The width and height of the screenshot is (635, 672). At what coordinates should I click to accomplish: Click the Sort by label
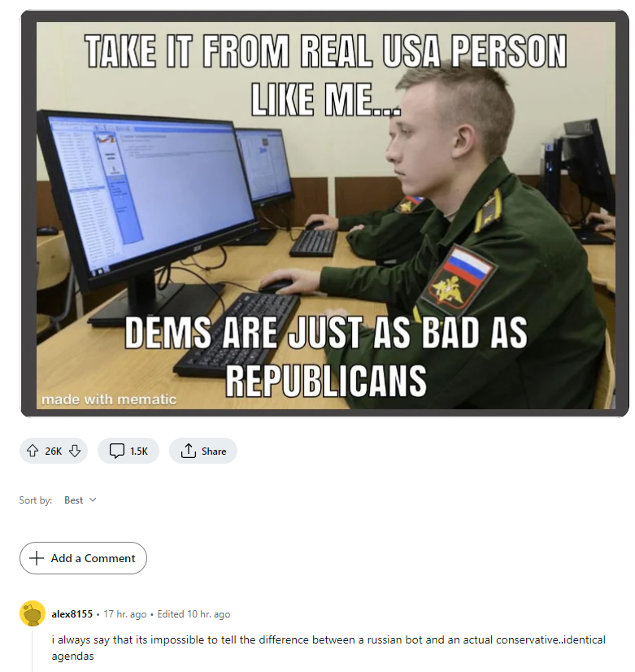point(36,500)
